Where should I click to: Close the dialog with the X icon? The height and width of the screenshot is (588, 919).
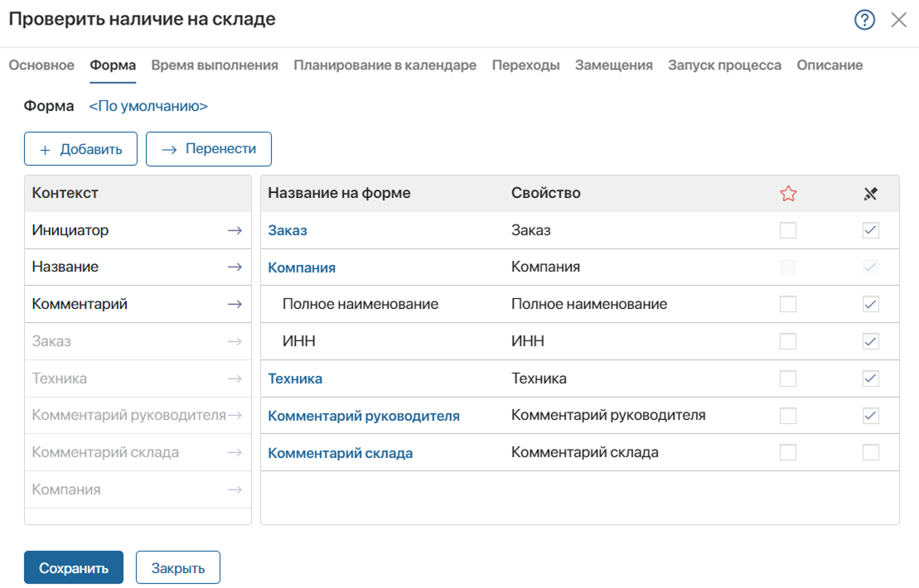coord(898,20)
